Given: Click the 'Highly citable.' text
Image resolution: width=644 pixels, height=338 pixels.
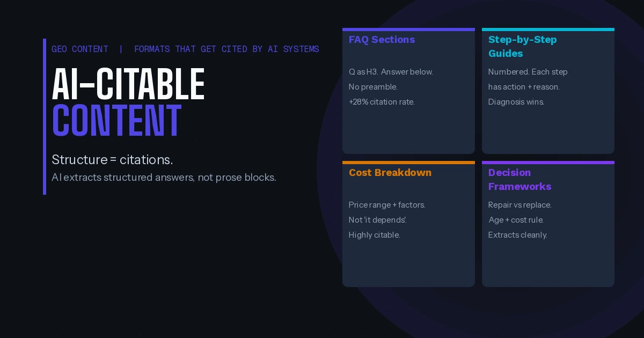Looking at the screenshot, I should 374,235.
